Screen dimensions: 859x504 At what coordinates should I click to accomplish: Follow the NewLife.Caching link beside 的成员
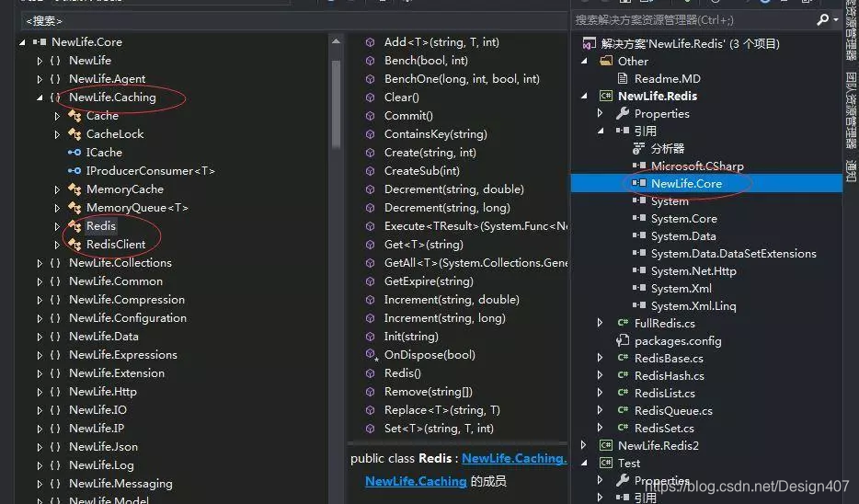(416, 481)
